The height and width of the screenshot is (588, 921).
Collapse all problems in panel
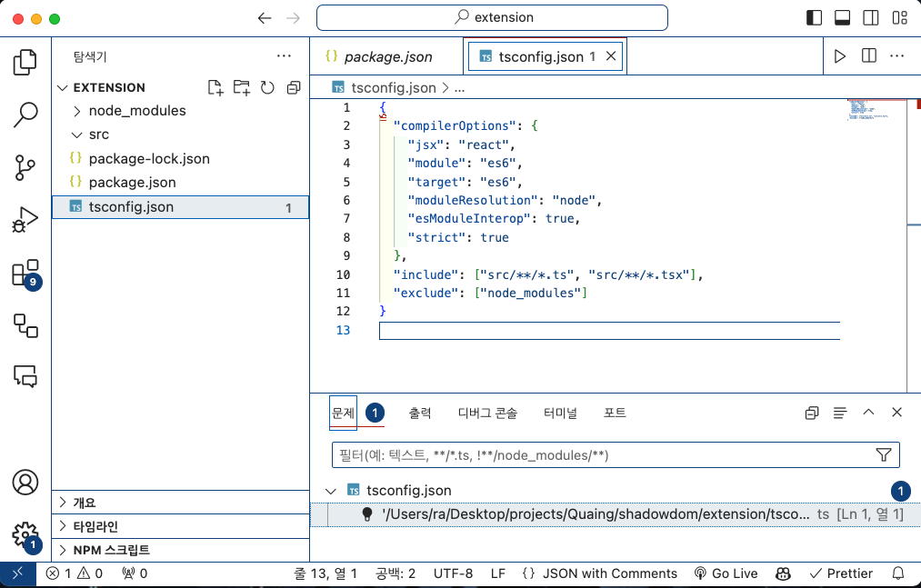(x=812, y=413)
